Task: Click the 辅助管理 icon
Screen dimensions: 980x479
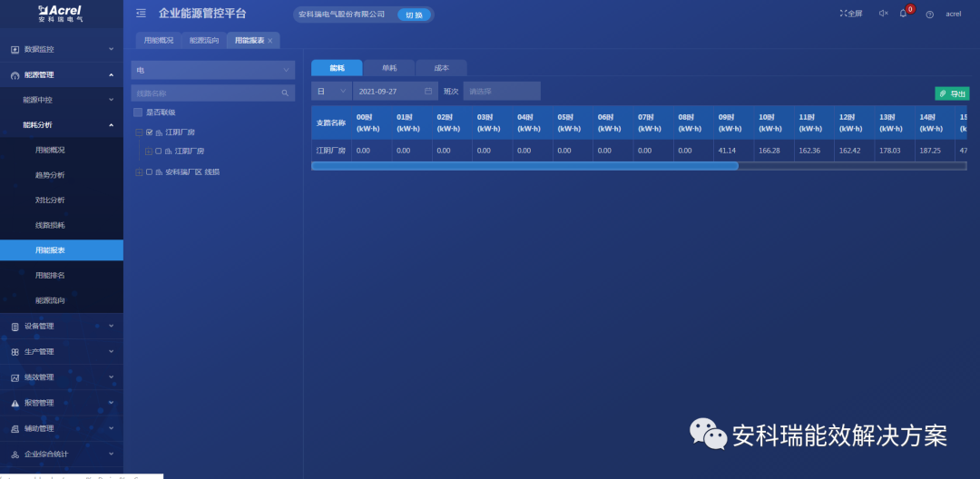Action: [x=15, y=429]
